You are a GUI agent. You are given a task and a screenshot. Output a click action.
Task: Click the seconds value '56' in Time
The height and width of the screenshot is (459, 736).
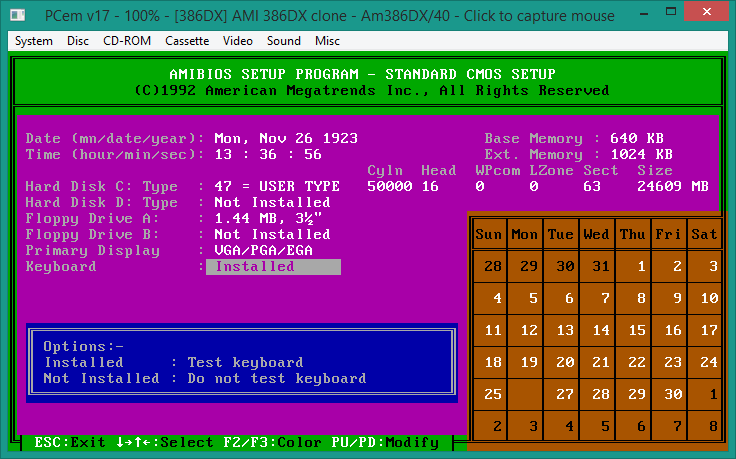pos(313,154)
